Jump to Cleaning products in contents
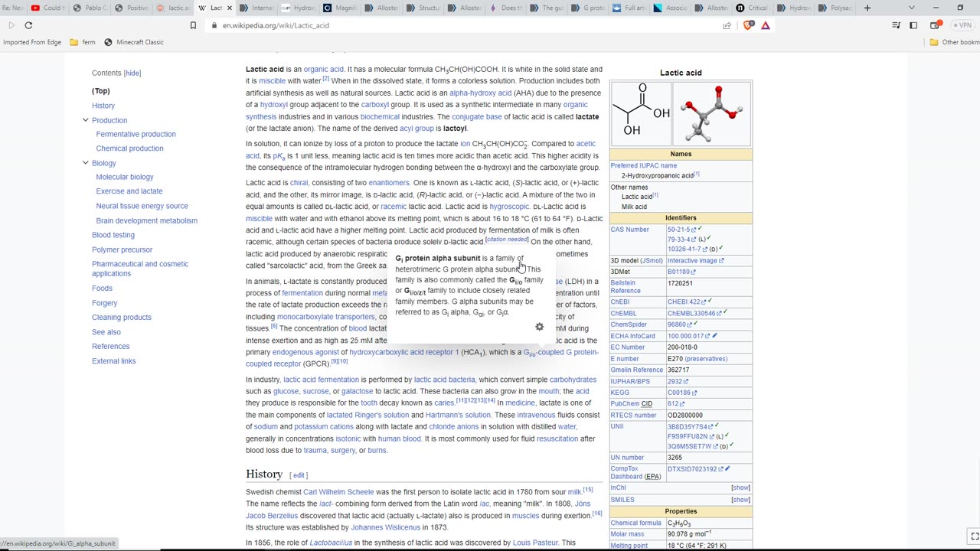 pyautogui.click(x=122, y=317)
